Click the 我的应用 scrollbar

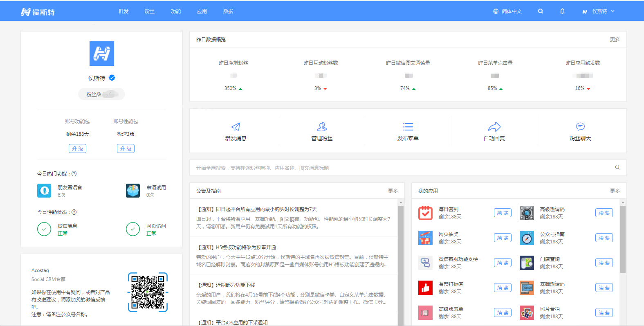[623, 239]
